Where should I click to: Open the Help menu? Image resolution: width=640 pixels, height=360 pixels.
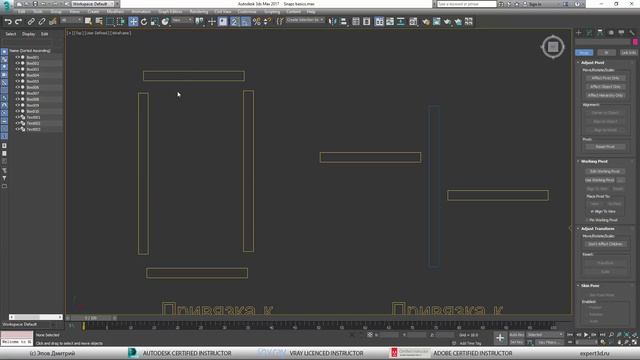(x=311, y=12)
